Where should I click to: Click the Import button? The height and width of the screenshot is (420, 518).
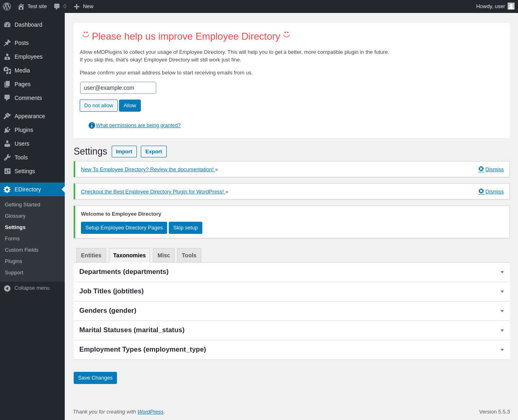[x=124, y=151]
